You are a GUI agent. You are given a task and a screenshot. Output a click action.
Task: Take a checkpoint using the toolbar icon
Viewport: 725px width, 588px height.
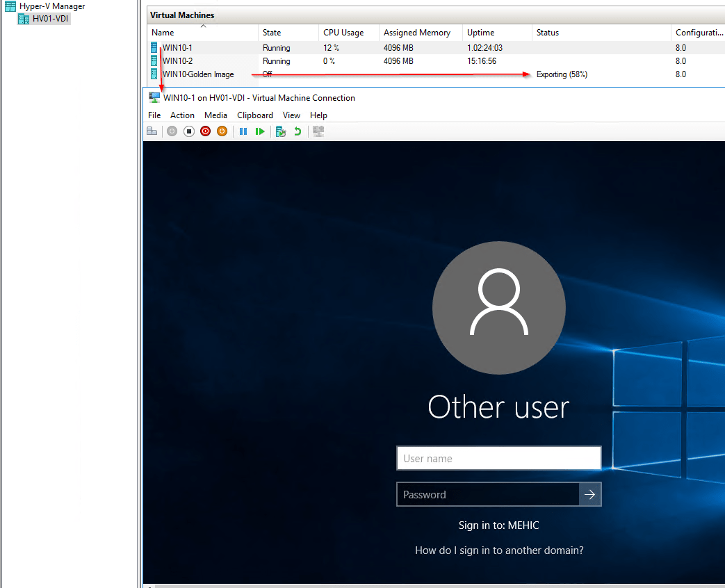point(280,131)
